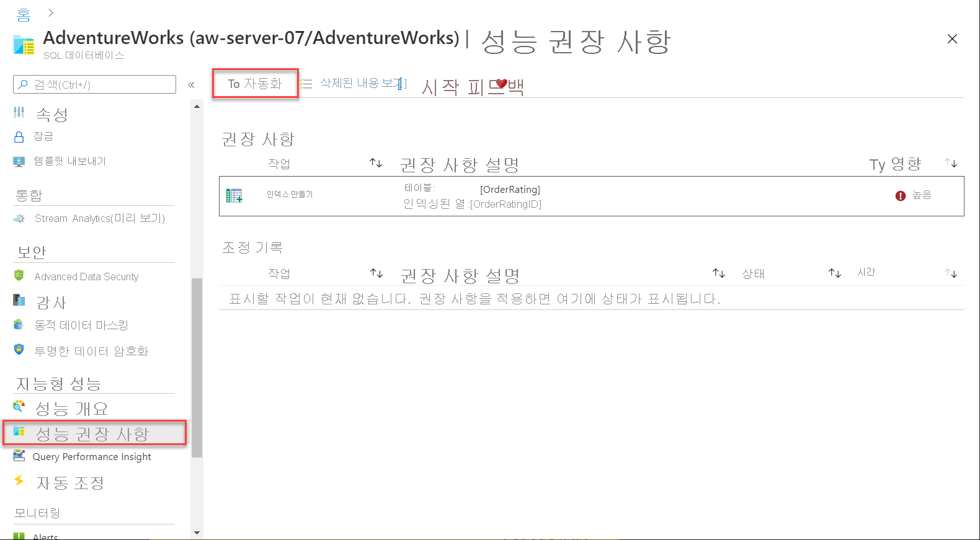Viewport: 980px width, 540px height.
Task: Sort recommendations by 영향 column
Action: point(951,163)
